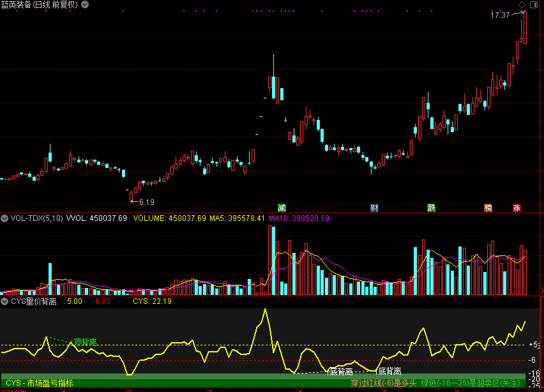
Task: Click the green 顶背离 divergence label
Action: point(86,342)
